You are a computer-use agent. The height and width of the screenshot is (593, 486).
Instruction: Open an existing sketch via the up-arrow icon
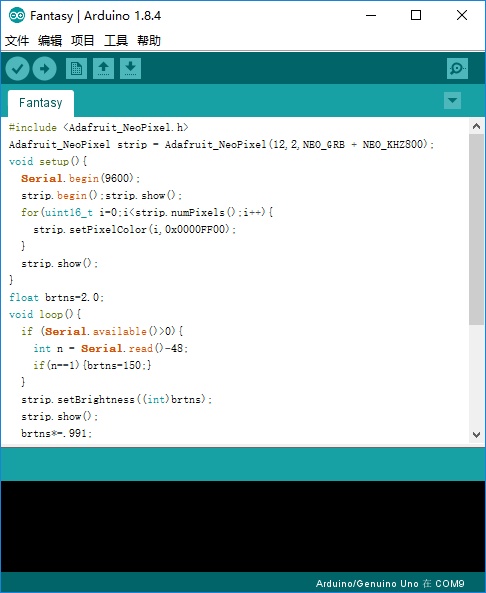point(103,68)
